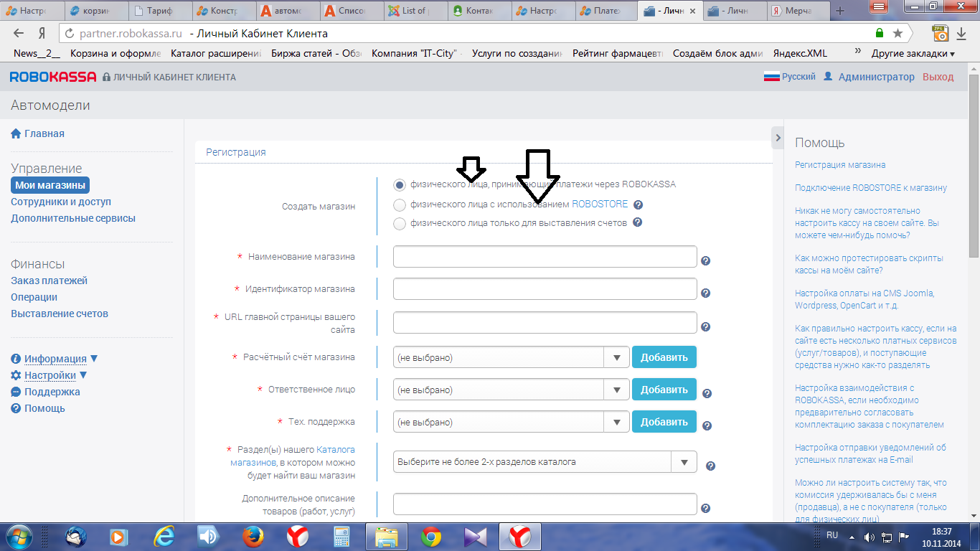Click Добавить next to Ответственное лицо
980x551 pixels.
(664, 390)
